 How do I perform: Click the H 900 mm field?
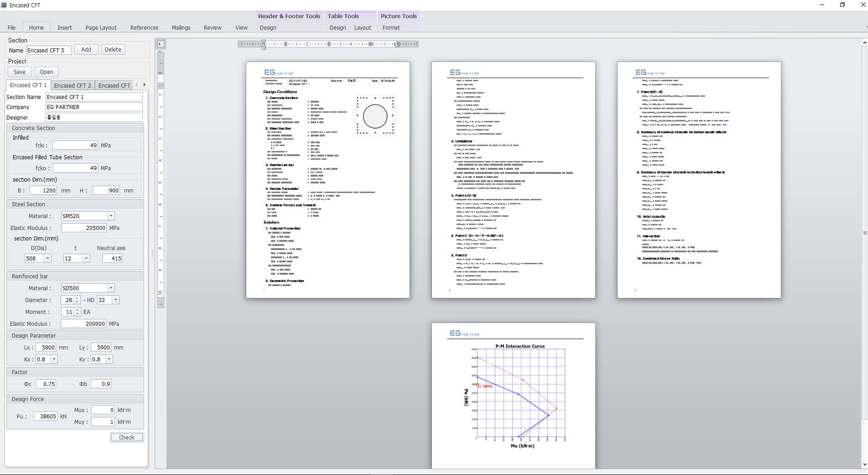(x=106, y=190)
